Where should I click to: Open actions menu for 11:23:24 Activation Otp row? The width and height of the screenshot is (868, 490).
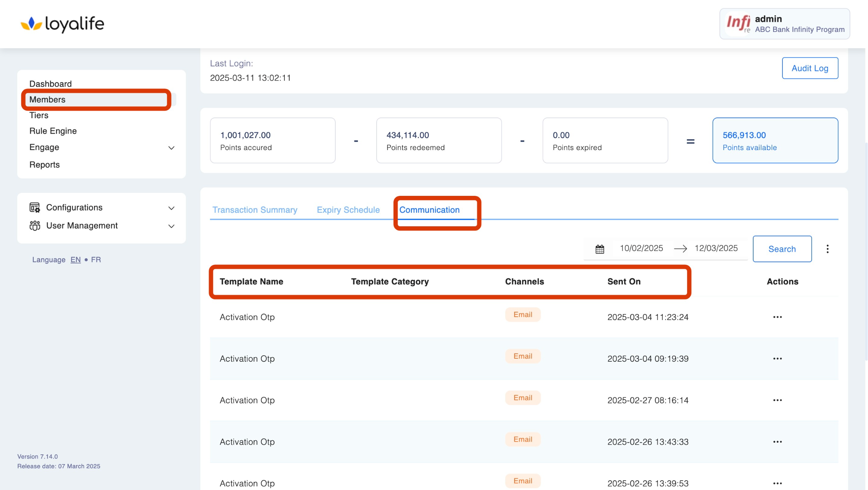coord(777,317)
